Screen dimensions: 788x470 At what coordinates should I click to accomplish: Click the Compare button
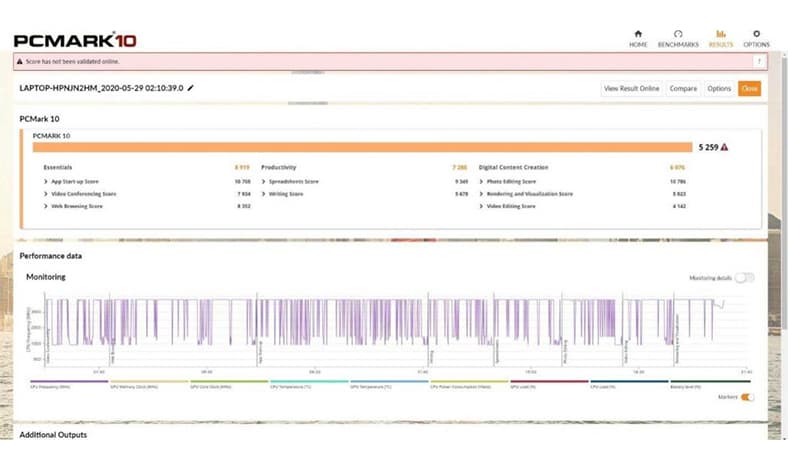point(683,88)
